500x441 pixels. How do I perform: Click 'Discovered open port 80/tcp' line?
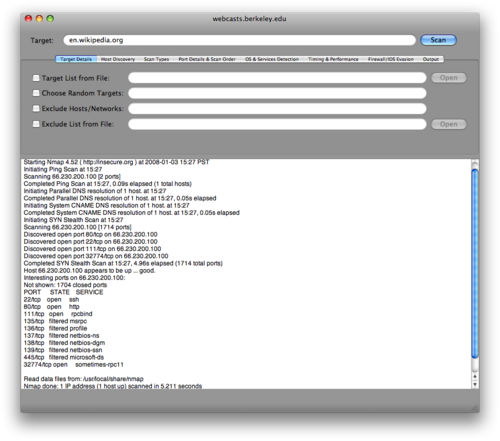[x=91, y=234]
